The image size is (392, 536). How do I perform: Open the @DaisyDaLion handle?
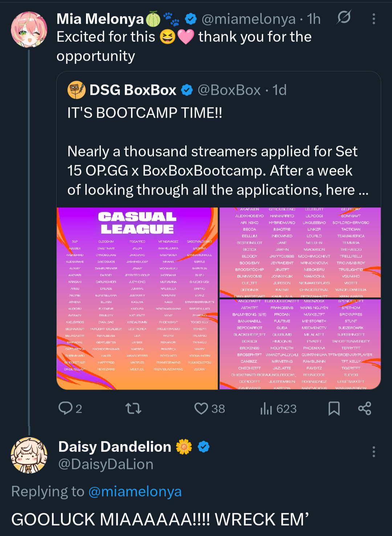click(x=106, y=465)
